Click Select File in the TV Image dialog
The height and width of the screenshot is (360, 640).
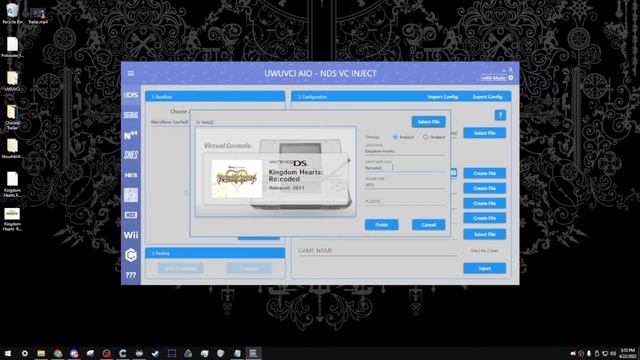click(x=429, y=122)
